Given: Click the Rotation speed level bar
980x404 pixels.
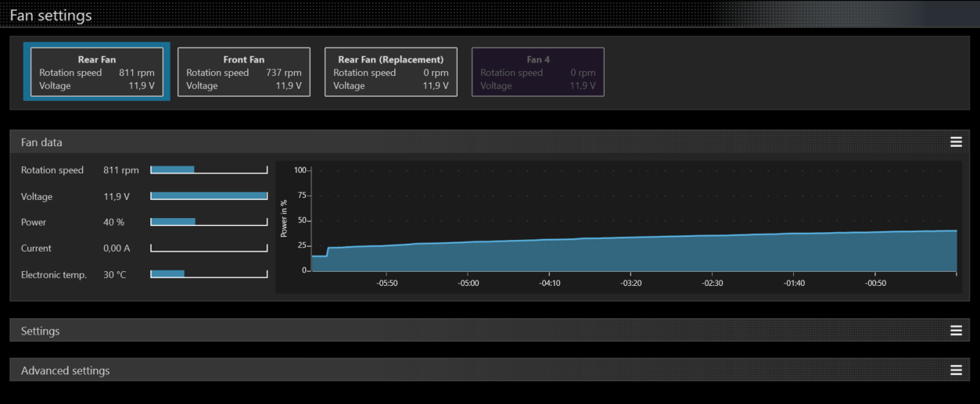Looking at the screenshot, I should 209,170.
